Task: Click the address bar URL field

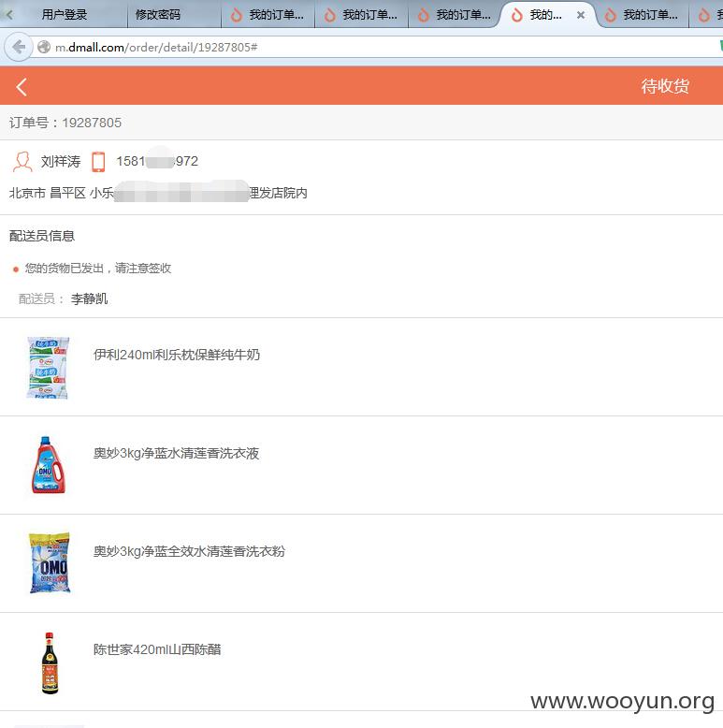Action: click(376, 47)
